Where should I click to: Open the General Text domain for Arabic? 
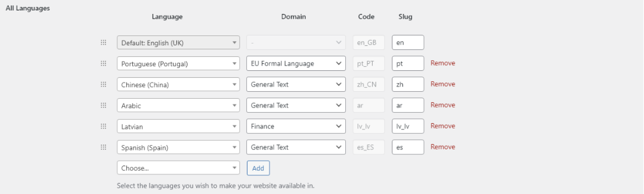click(x=296, y=105)
